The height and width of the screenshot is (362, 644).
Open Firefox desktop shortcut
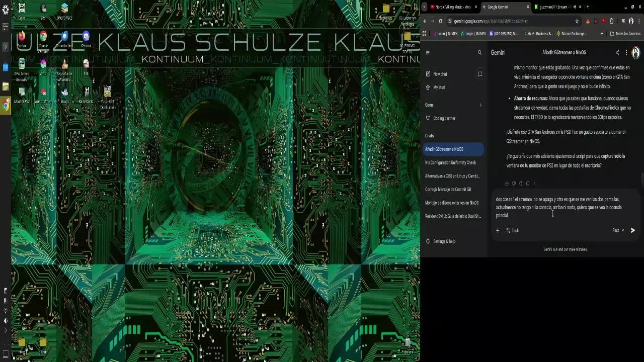[22, 40]
